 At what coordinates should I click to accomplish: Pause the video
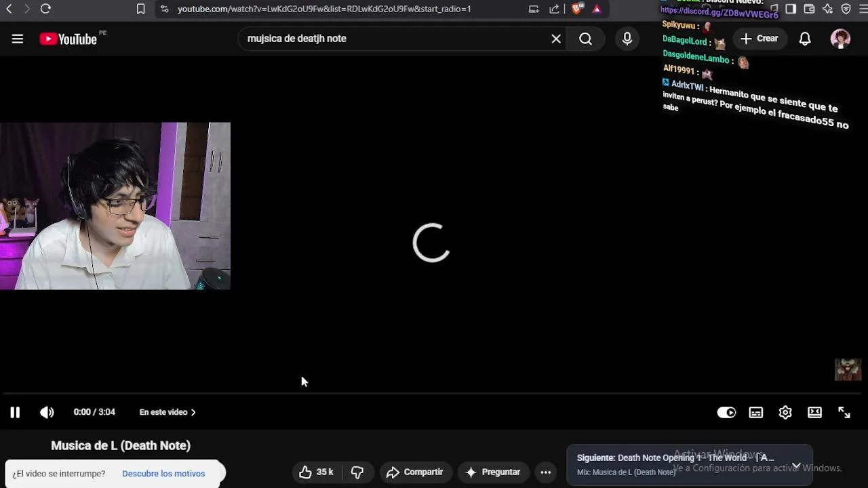(x=15, y=412)
